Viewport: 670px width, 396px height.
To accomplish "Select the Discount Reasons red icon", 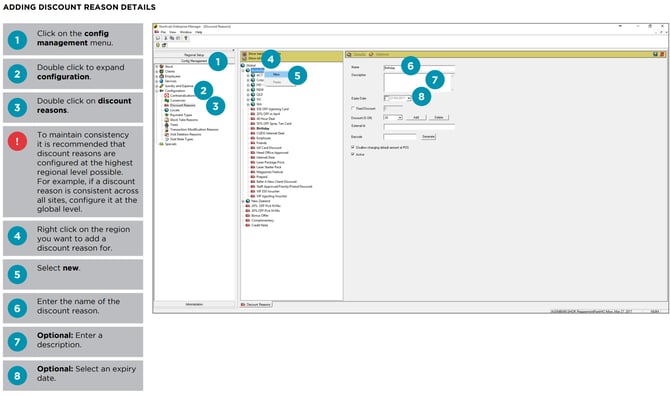I will (x=167, y=105).
